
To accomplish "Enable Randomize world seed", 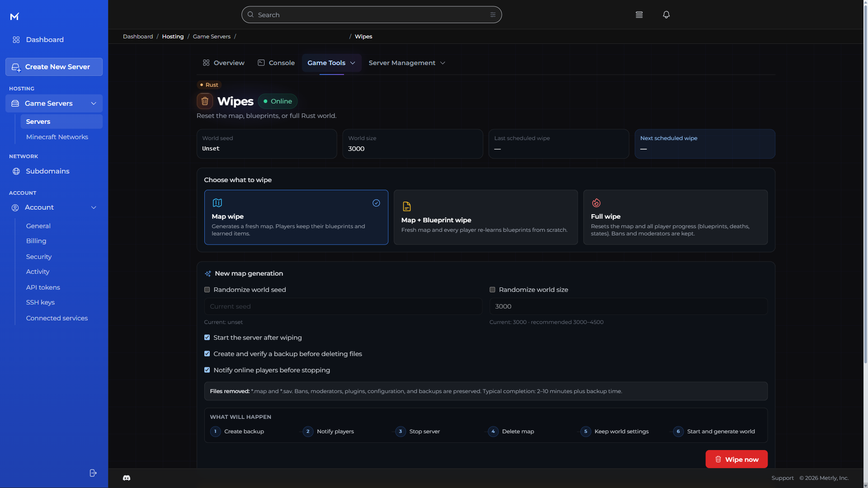I will [x=207, y=290].
